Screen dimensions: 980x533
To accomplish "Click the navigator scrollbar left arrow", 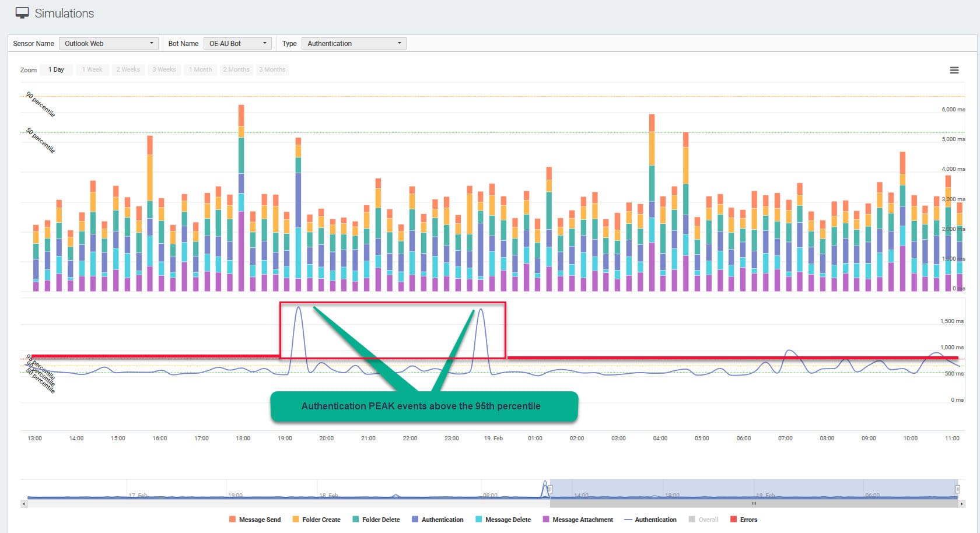I will (24, 503).
